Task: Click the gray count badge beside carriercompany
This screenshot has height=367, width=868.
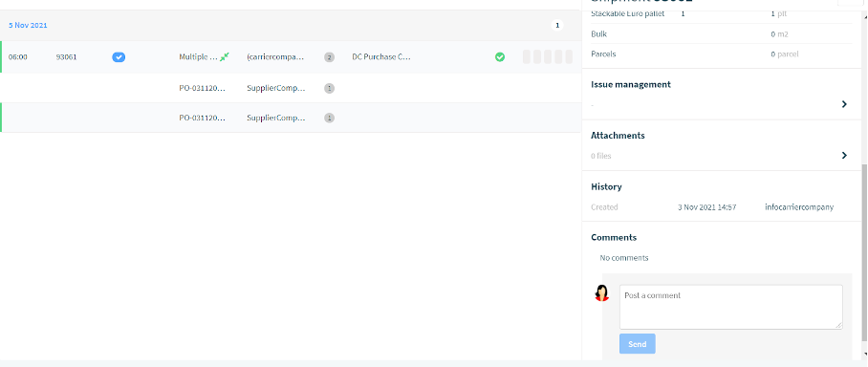Action: pos(330,57)
